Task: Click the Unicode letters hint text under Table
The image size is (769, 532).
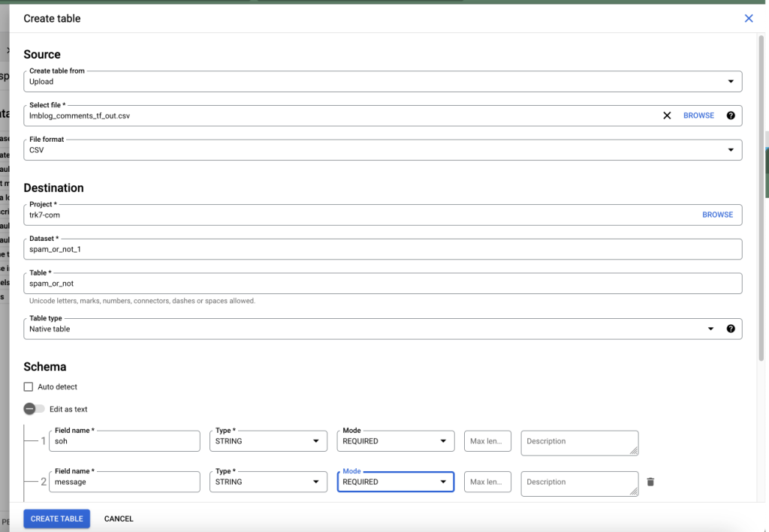Action: pos(142,301)
